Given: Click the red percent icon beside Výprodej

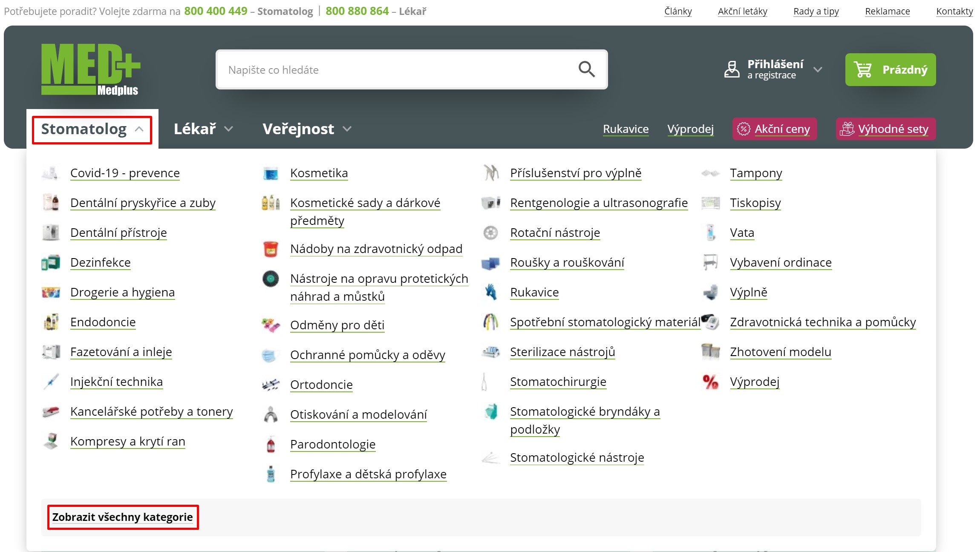Looking at the screenshot, I should tap(710, 382).
